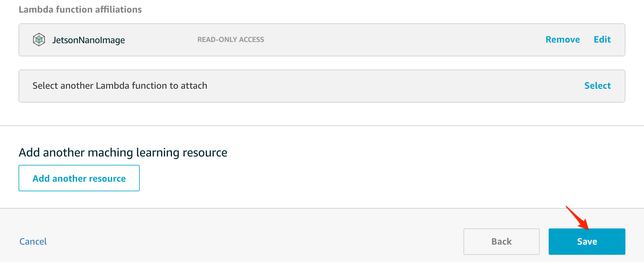Click the red arrow annotation above Save
The height and width of the screenshot is (262, 644).
click(x=578, y=218)
